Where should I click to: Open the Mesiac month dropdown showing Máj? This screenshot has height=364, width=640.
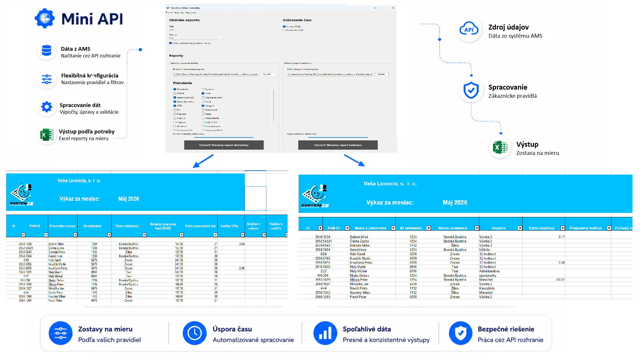tap(196, 38)
